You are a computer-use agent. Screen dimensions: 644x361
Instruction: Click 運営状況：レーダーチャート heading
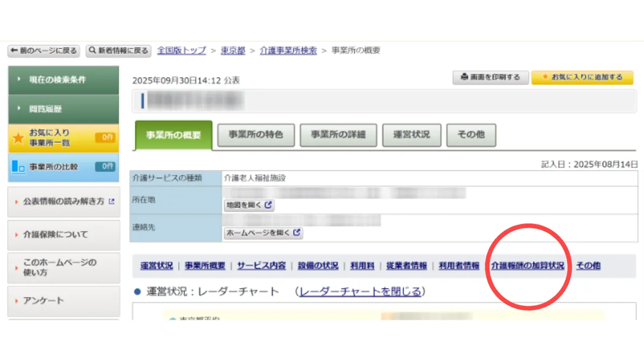[212, 292]
